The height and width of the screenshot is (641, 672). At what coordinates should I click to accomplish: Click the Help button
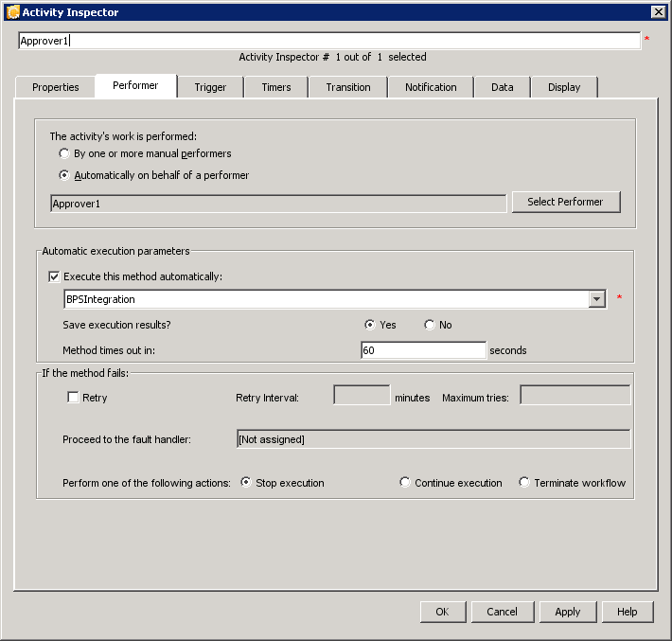click(628, 612)
